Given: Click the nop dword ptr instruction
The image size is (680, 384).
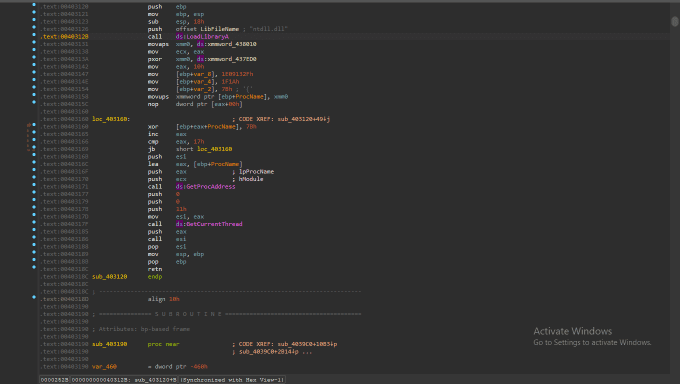Looking at the screenshot, I should click(195, 104).
